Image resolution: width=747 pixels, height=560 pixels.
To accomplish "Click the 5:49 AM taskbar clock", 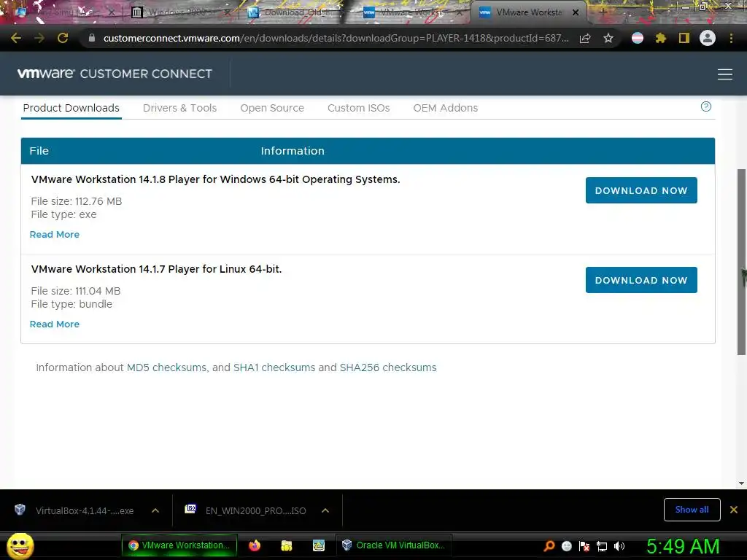I will (683, 546).
